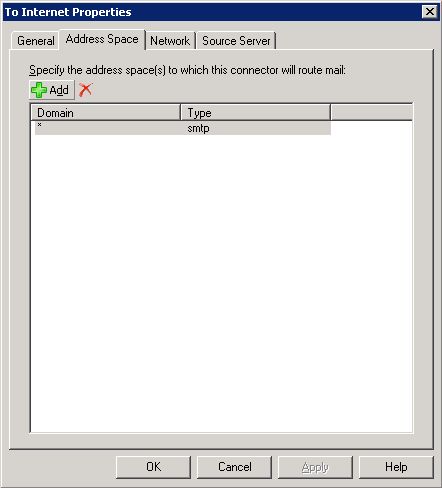
Task: Open the Network tab
Action: (170, 41)
